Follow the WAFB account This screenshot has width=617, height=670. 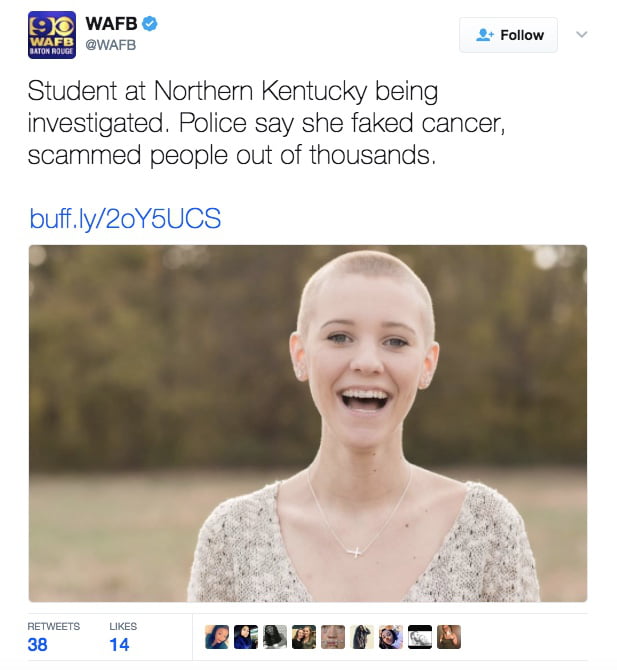click(x=508, y=35)
